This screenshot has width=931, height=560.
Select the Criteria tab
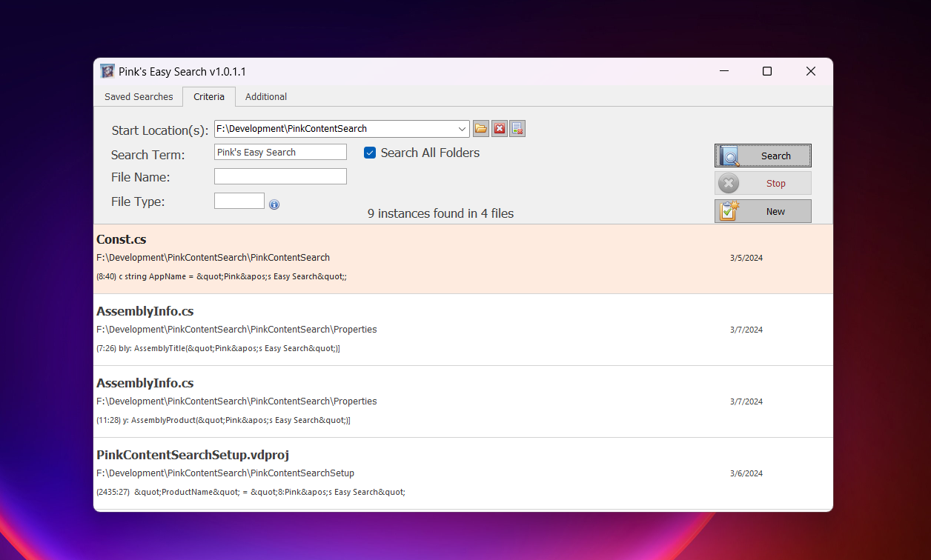[209, 97]
